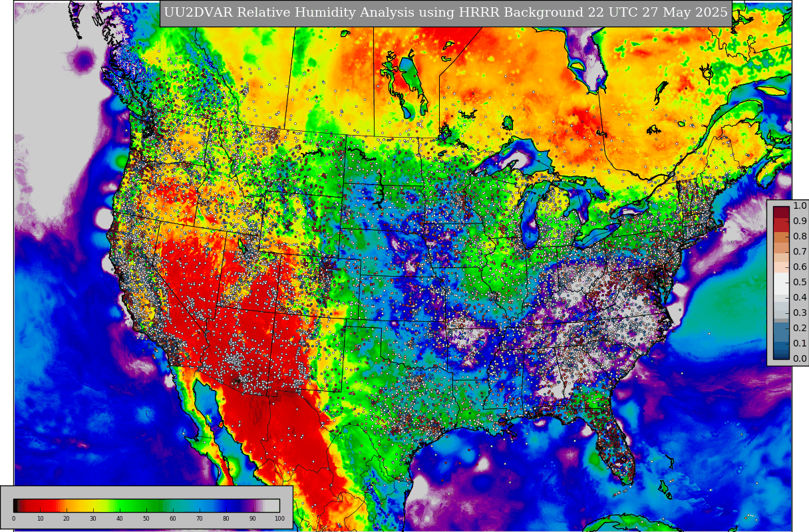This screenshot has width=809, height=532.
Task: Click the 30 tick label on the humidity colorbar
Action: (x=93, y=519)
